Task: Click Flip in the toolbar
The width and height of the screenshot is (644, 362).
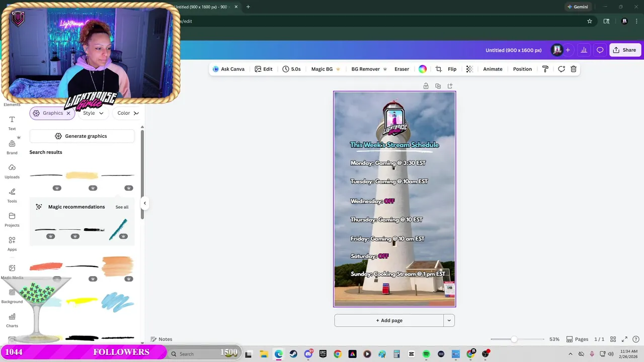Action: point(452,69)
